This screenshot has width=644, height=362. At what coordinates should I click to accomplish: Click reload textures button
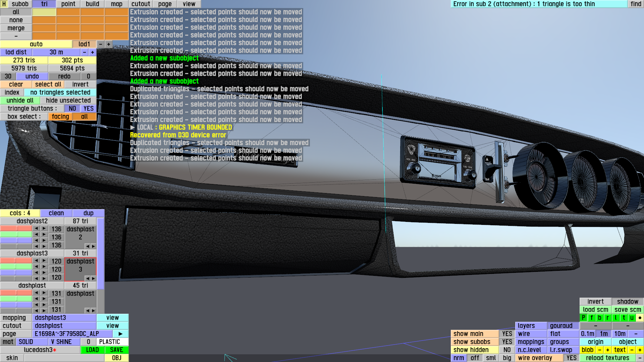(x=607, y=358)
